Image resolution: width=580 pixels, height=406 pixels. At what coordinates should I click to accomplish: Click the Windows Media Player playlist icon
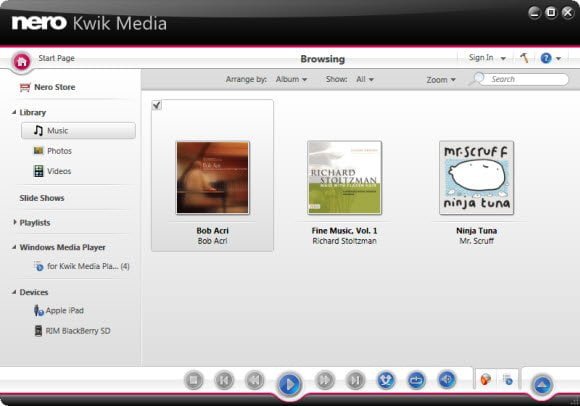pos(38,266)
